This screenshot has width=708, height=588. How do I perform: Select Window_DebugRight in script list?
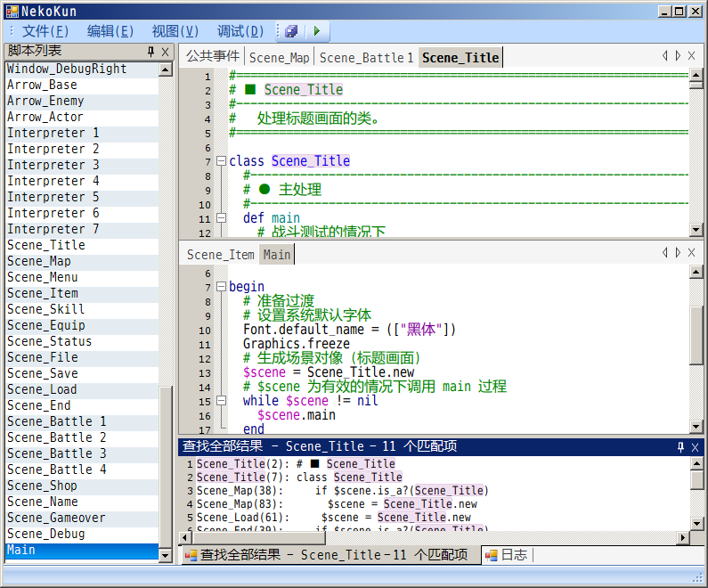pyautogui.click(x=82, y=69)
